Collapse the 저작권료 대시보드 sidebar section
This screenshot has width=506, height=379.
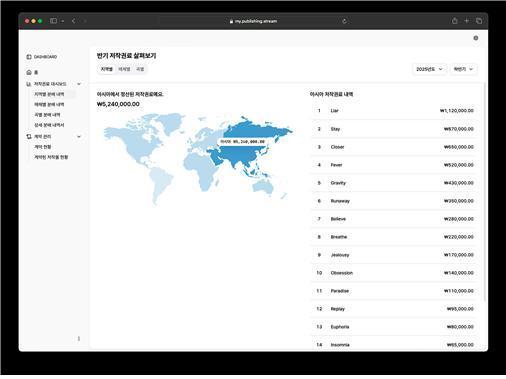(x=79, y=84)
